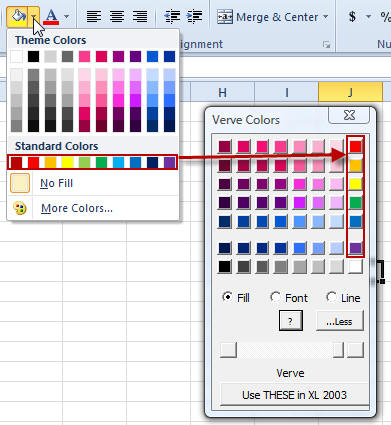Align text right in the ribbon
This screenshot has height=425, width=391.
140,17
